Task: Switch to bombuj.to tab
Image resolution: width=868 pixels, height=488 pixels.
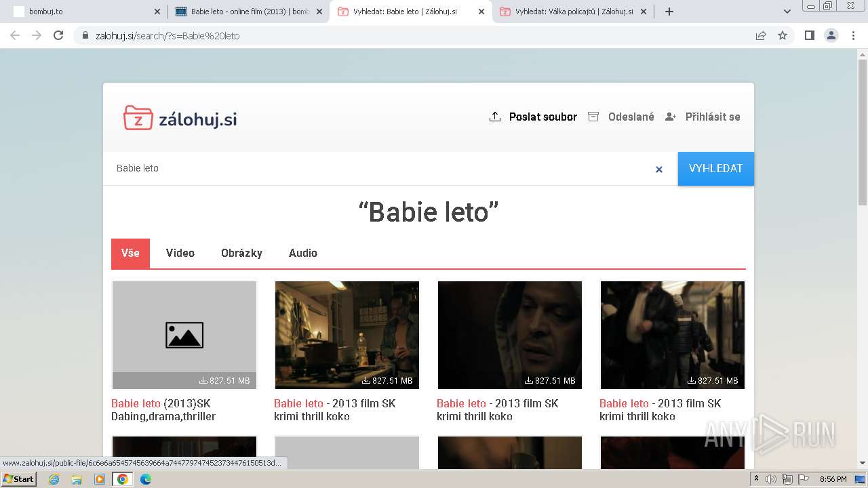Action: pyautogui.click(x=85, y=12)
